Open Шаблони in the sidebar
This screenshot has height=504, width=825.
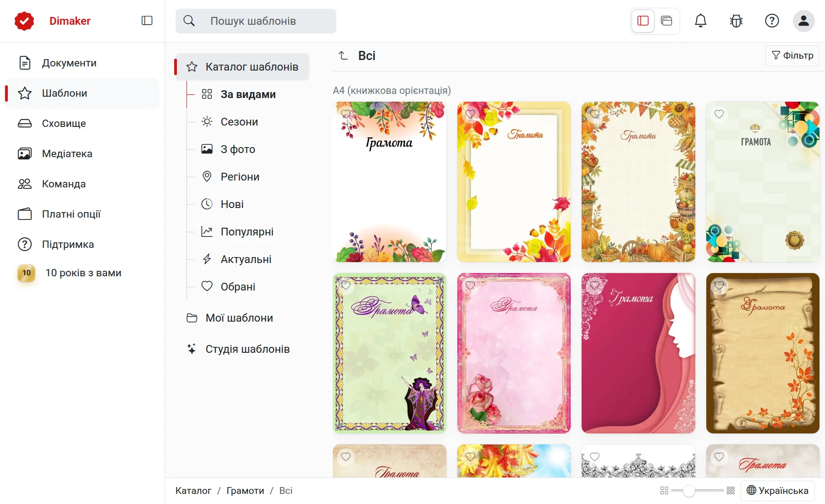click(82, 93)
